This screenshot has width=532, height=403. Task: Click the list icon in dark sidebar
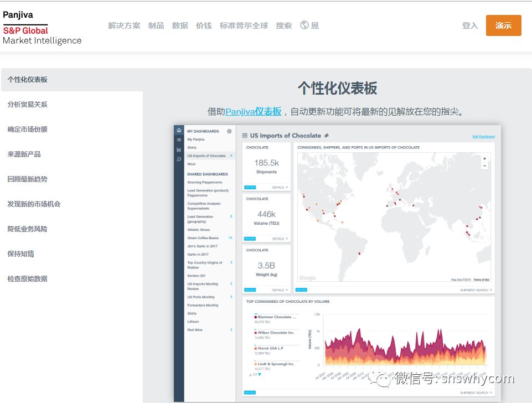click(179, 140)
